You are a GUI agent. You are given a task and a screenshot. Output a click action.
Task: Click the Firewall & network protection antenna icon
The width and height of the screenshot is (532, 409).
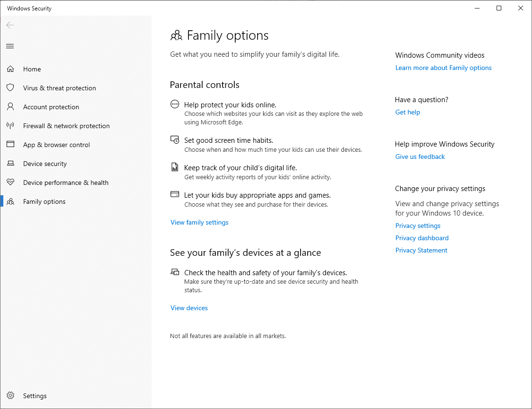10,126
